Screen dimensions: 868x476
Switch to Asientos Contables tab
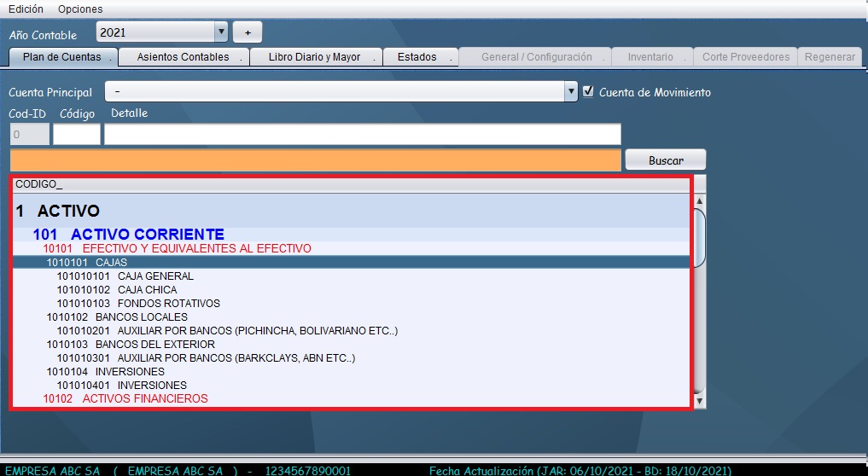183,57
